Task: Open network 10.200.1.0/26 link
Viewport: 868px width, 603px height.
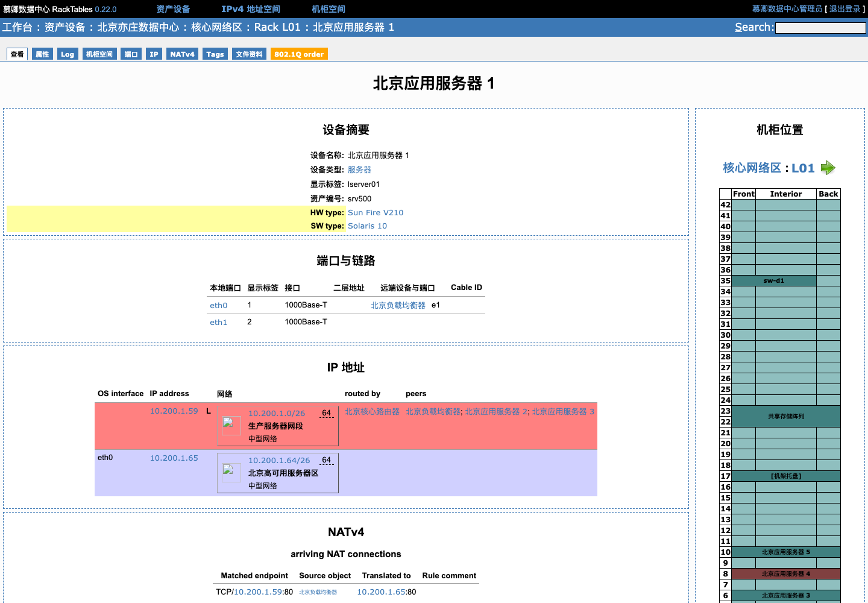Action: click(x=277, y=414)
